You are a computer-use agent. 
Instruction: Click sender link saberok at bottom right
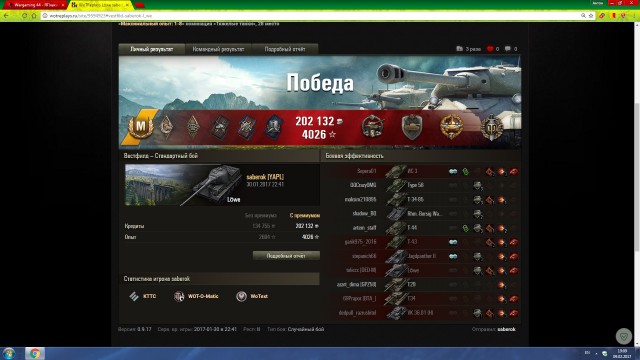coord(506,329)
